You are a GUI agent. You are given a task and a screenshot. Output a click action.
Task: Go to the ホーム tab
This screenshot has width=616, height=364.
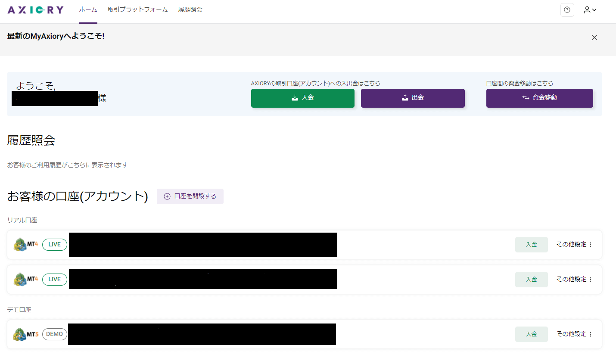[88, 9]
